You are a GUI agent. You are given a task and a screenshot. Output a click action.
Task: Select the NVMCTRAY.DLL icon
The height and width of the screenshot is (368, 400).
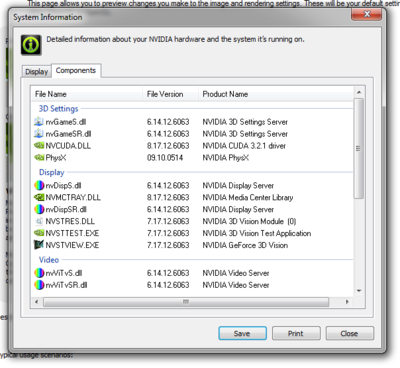click(39, 197)
